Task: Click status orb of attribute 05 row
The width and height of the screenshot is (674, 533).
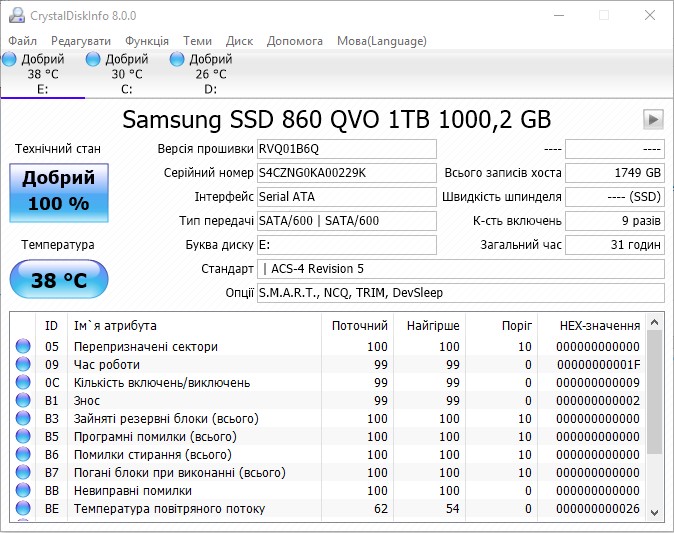Action: (23, 346)
